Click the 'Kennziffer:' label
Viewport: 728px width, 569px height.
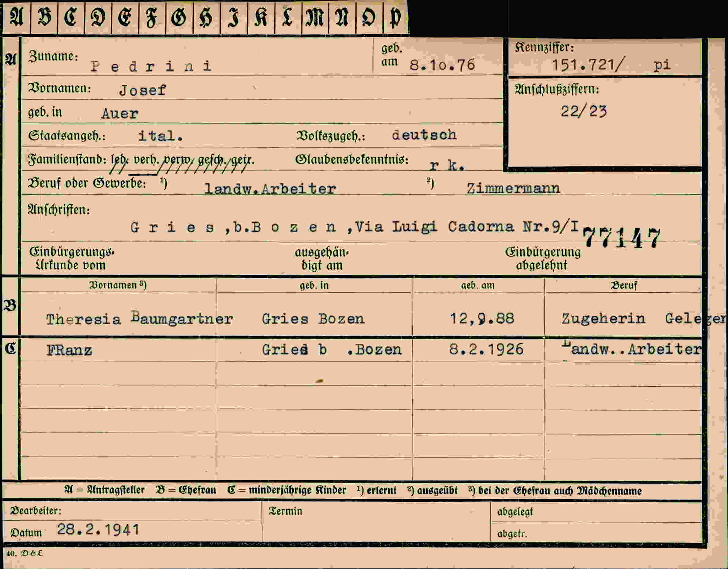pyautogui.click(x=545, y=47)
